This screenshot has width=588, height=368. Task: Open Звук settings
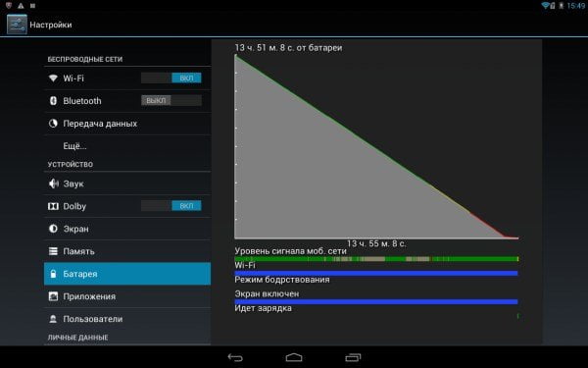[x=127, y=184]
